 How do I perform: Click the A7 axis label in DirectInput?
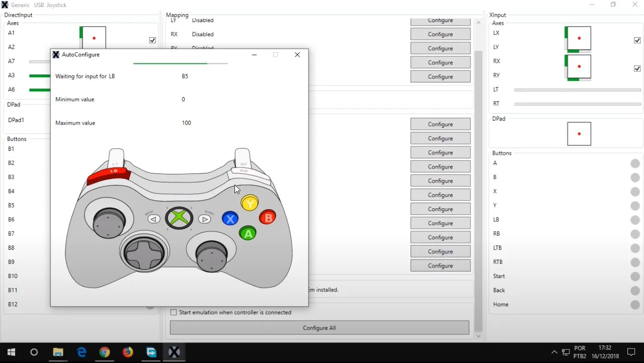tap(12, 61)
